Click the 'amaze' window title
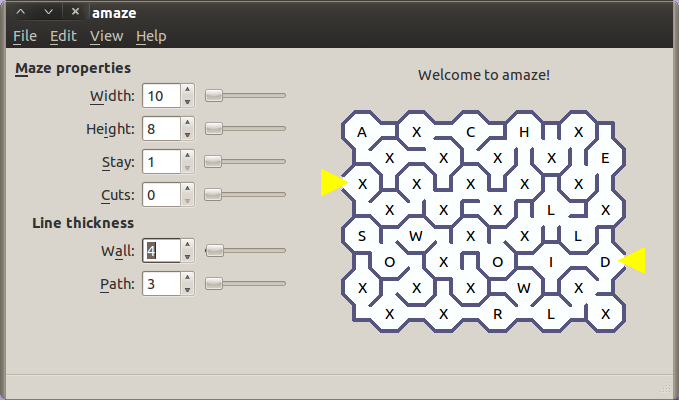Image resolution: width=679 pixels, height=400 pixels. click(x=114, y=13)
